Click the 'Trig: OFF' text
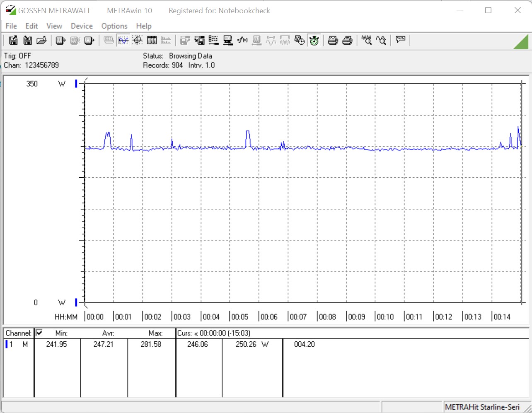The width and height of the screenshot is (532, 413). pyautogui.click(x=17, y=56)
